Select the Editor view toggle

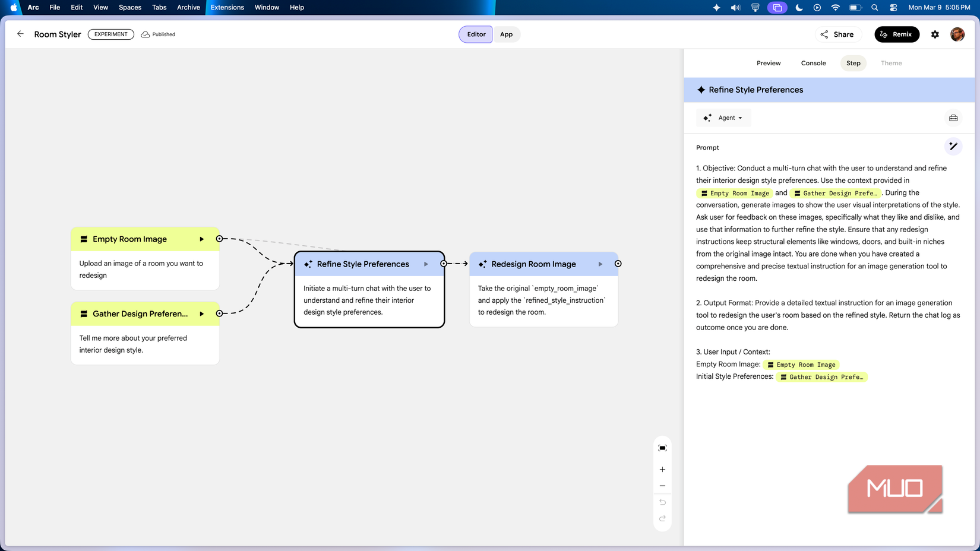tap(475, 34)
